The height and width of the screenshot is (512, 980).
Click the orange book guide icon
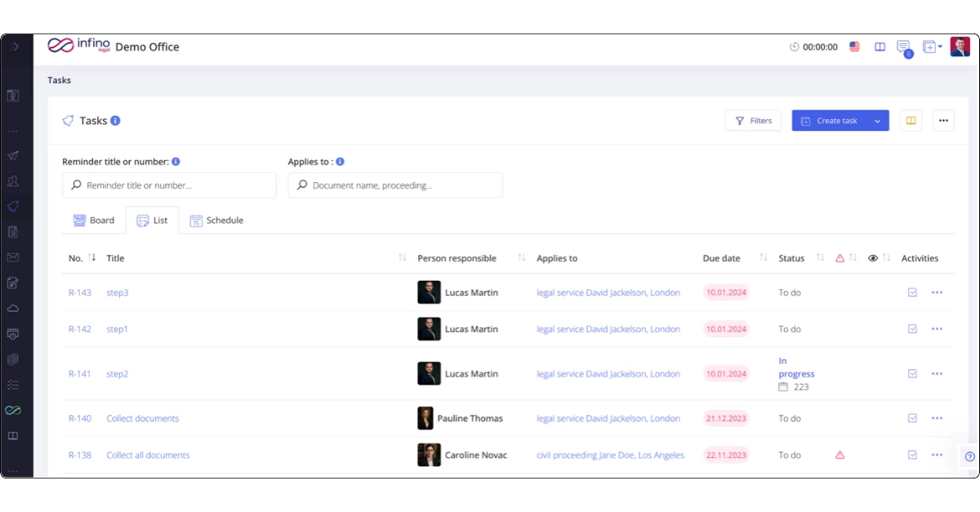911,121
